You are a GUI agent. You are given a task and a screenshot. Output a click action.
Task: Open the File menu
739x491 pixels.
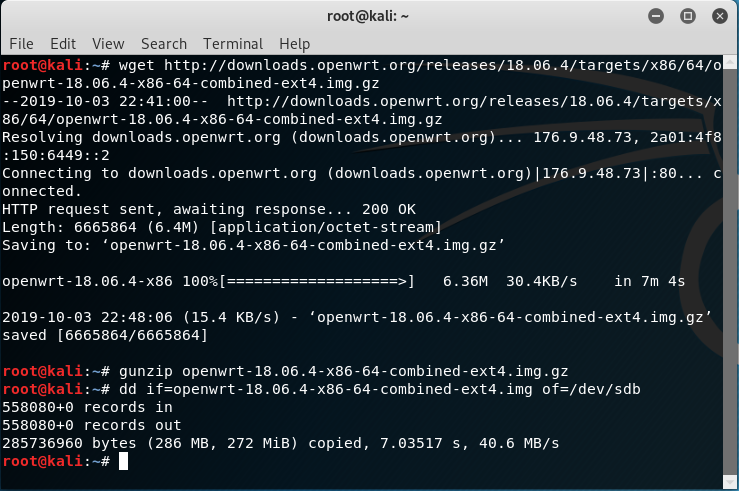(21, 44)
